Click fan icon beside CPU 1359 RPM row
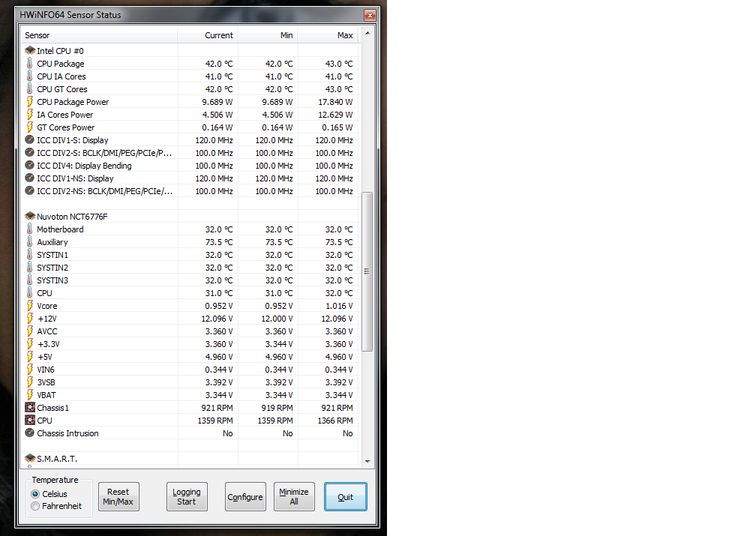Image resolution: width=756 pixels, height=536 pixels. 30,421
